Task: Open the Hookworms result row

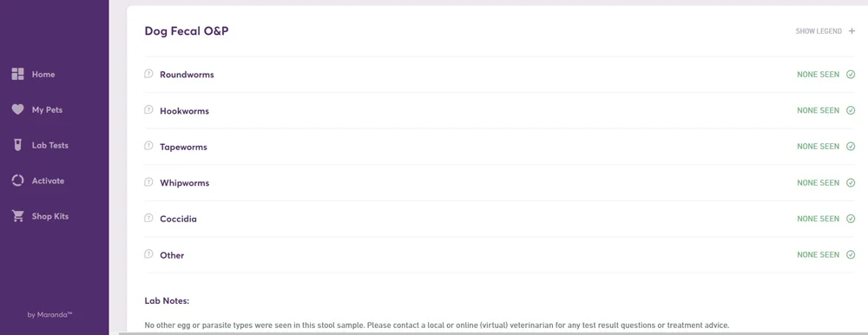Action: click(x=500, y=111)
